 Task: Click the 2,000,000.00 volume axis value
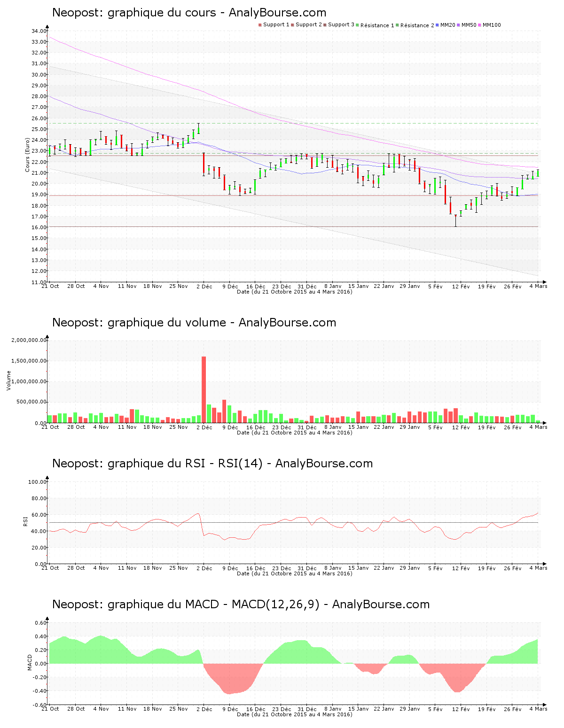point(29,340)
